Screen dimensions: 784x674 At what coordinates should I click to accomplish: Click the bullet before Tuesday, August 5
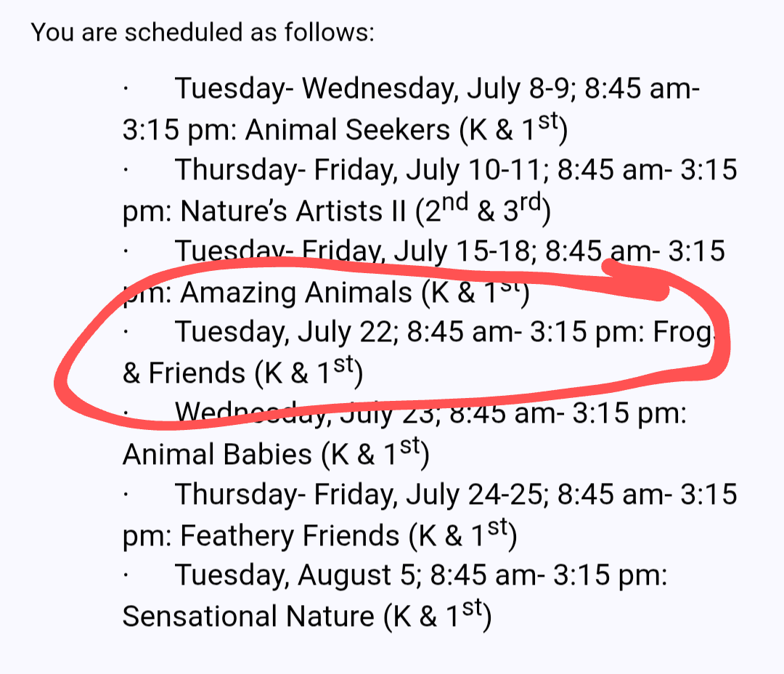pyautogui.click(x=126, y=575)
